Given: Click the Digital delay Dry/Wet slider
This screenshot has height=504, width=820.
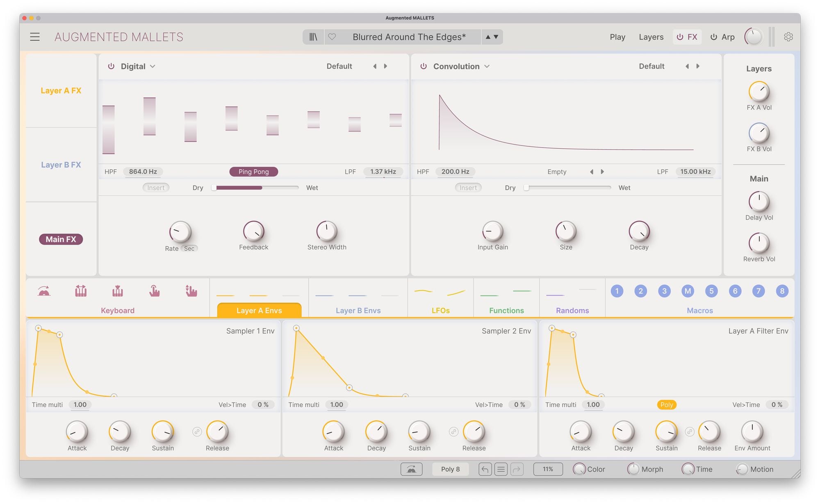Looking at the screenshot, I should coord(255,188).
